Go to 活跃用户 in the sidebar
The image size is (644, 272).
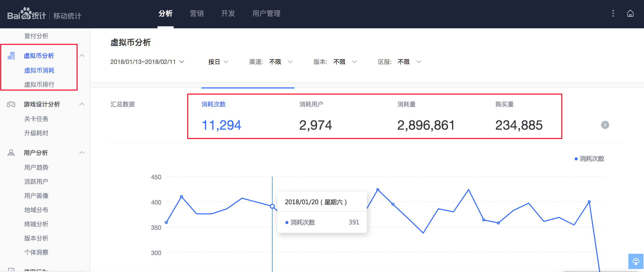point(36,182)
